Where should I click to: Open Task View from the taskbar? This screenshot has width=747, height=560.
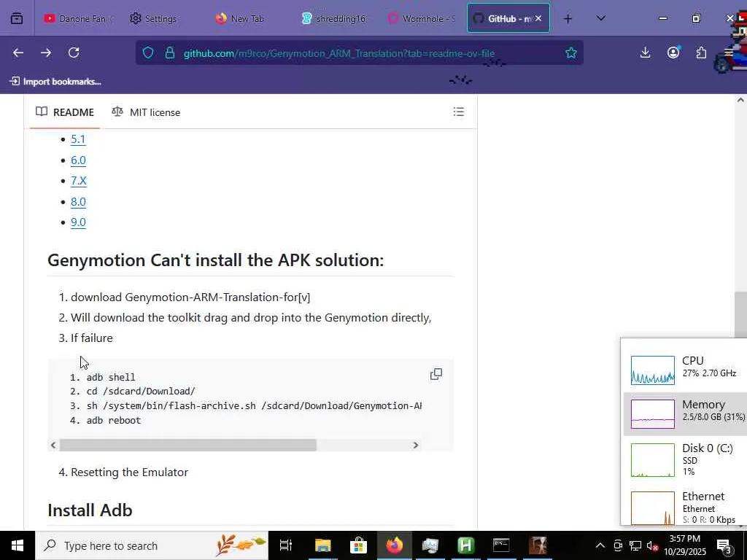tap(286, 545)
